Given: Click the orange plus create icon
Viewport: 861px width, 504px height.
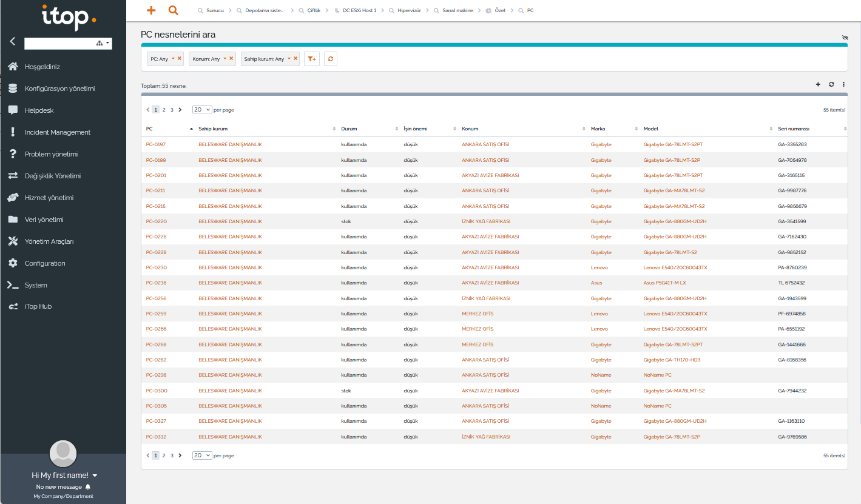Looking at the screenshot, I should pyautogui.click(x=152, y=10).
